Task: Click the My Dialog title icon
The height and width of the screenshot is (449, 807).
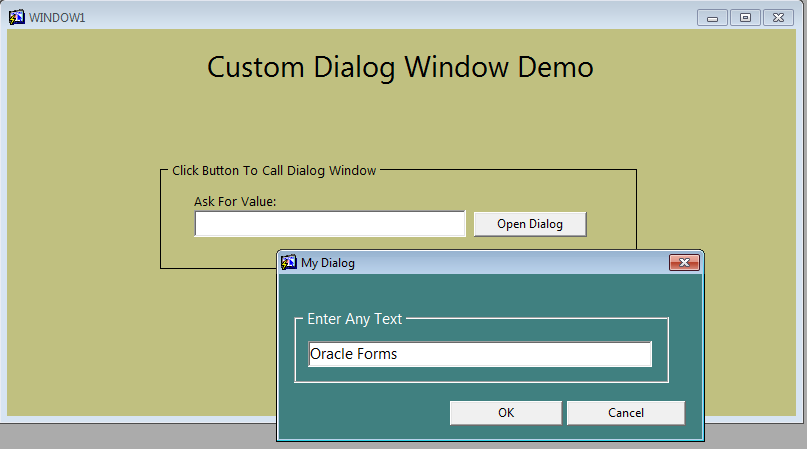Action: [x=289, y=262]
